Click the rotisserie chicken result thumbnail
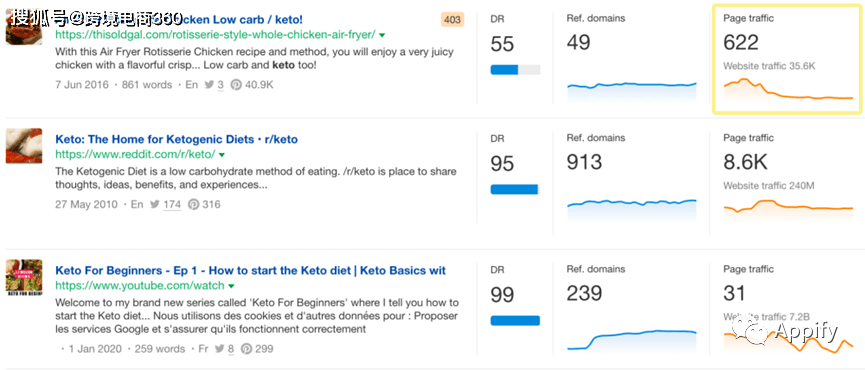Screen dimensions: 865x370 coord(24,29)
